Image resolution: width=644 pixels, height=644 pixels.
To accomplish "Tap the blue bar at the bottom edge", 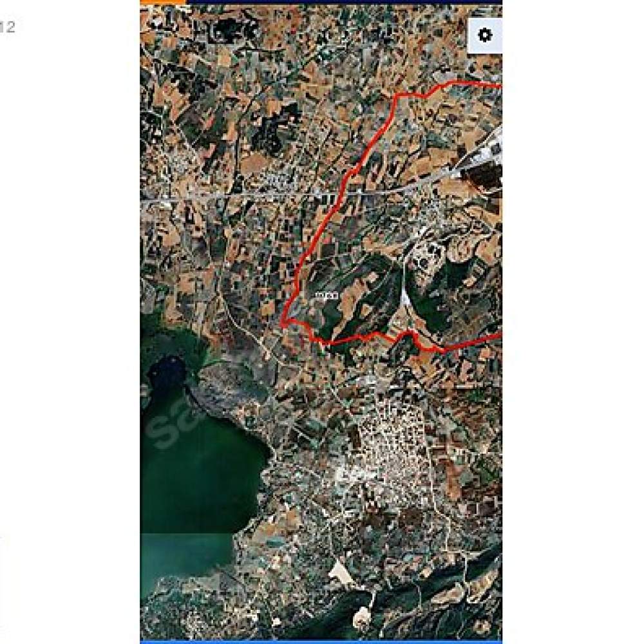I will pyautogui.click(x=321, y=642).
